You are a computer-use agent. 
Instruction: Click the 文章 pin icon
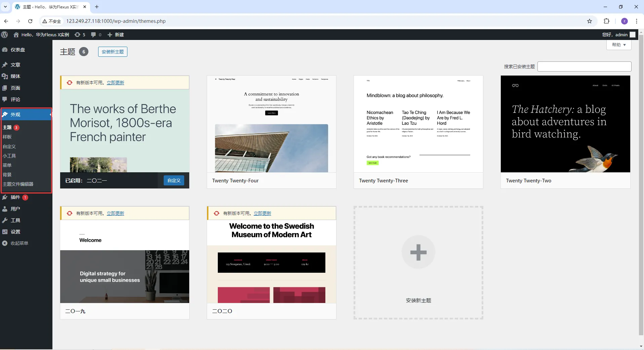5,65
